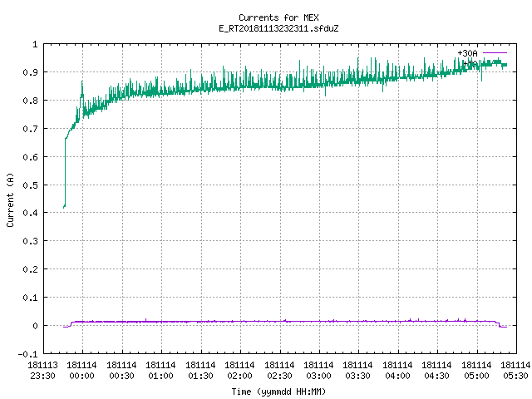Viewport: 532px width, 399px height.
Task: Click the y-axis tick value 0.5
Action: click(x=30, y=185)
